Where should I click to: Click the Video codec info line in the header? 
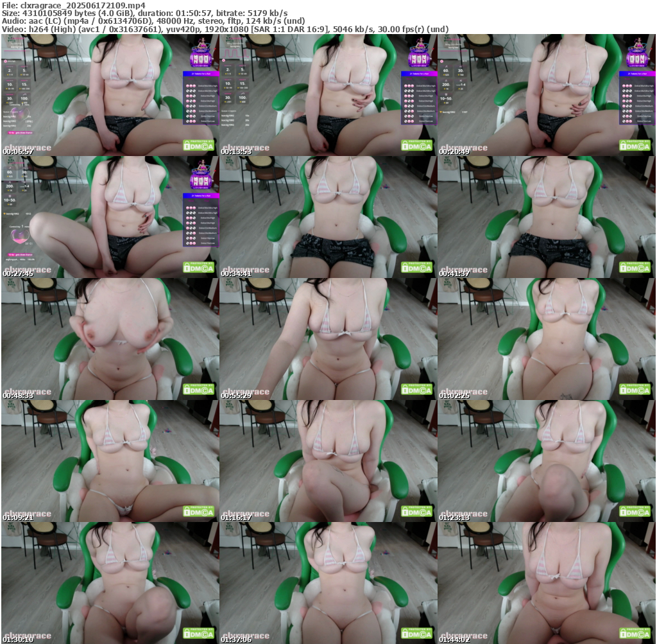225,29
